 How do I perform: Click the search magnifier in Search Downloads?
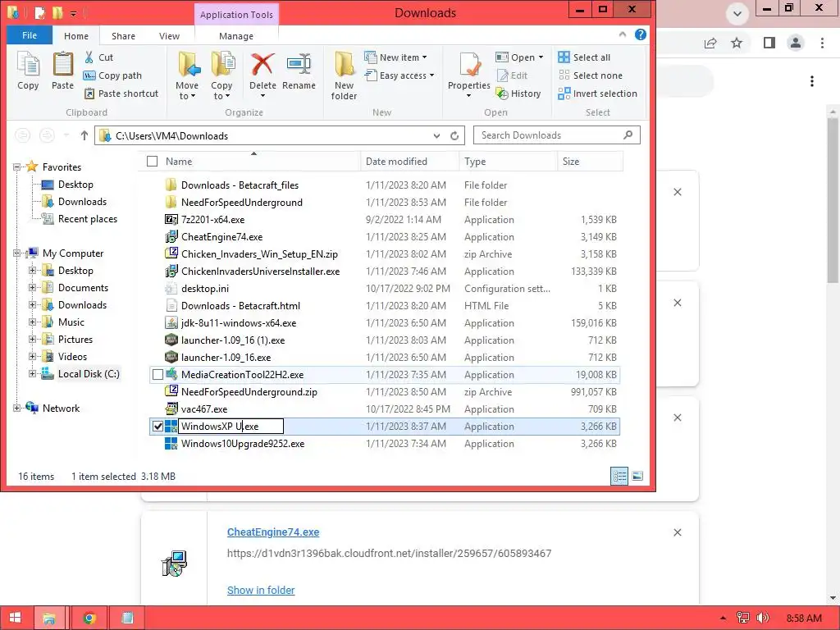628,135
